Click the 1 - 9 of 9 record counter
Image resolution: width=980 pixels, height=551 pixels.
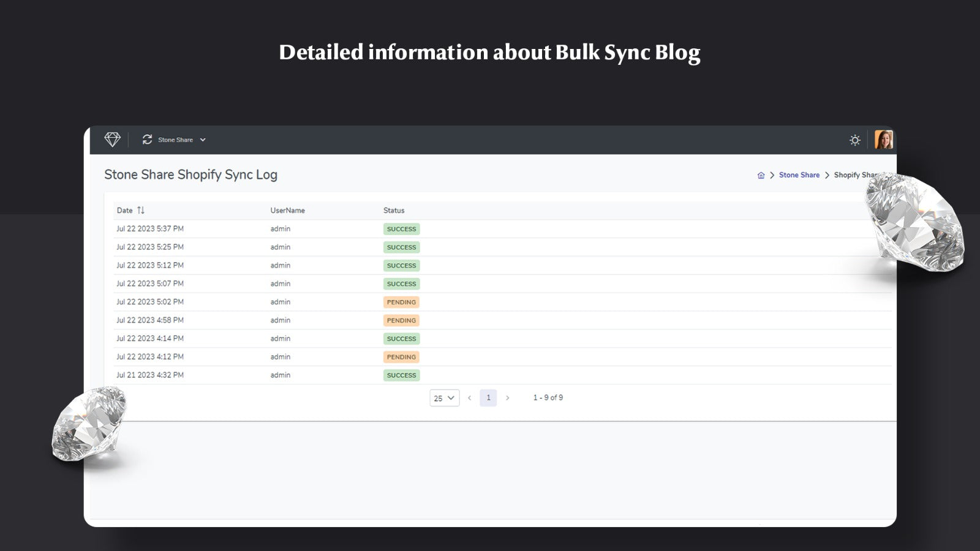547,397
